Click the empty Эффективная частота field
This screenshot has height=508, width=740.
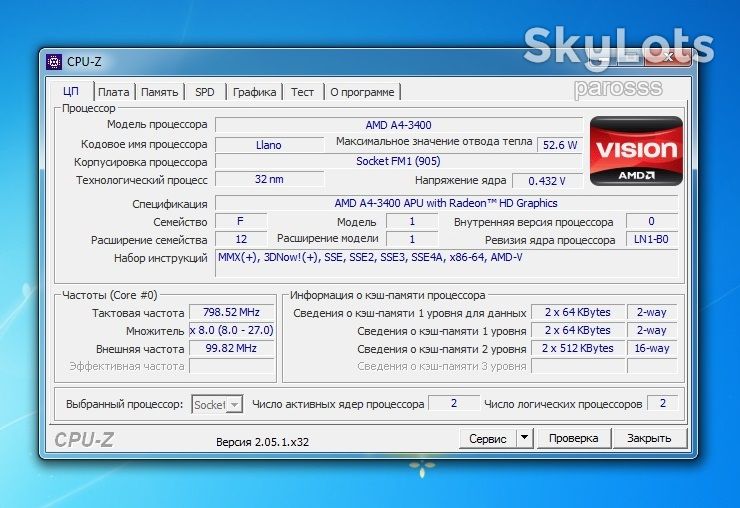(x=231, y=366)
